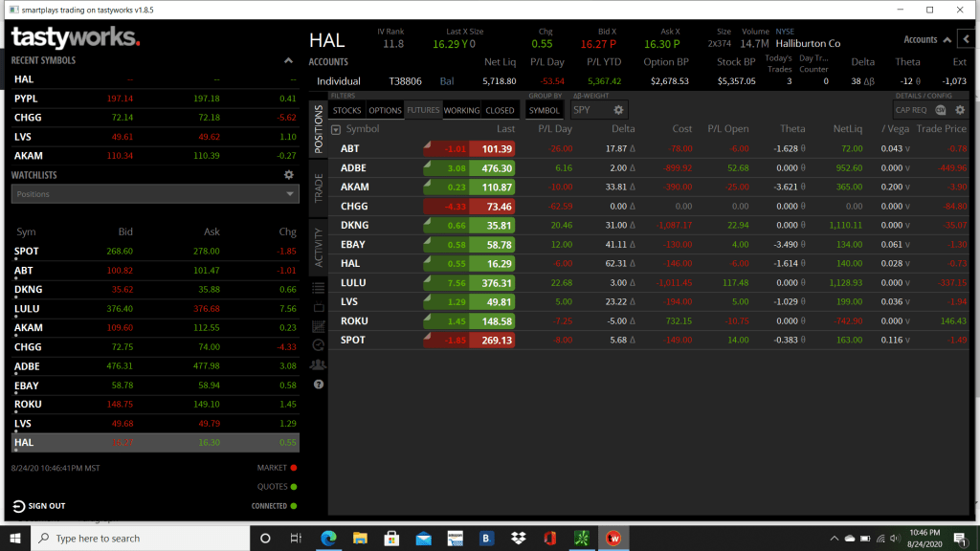Open Microsoft Edge from the taskbar

click(327, 538)
